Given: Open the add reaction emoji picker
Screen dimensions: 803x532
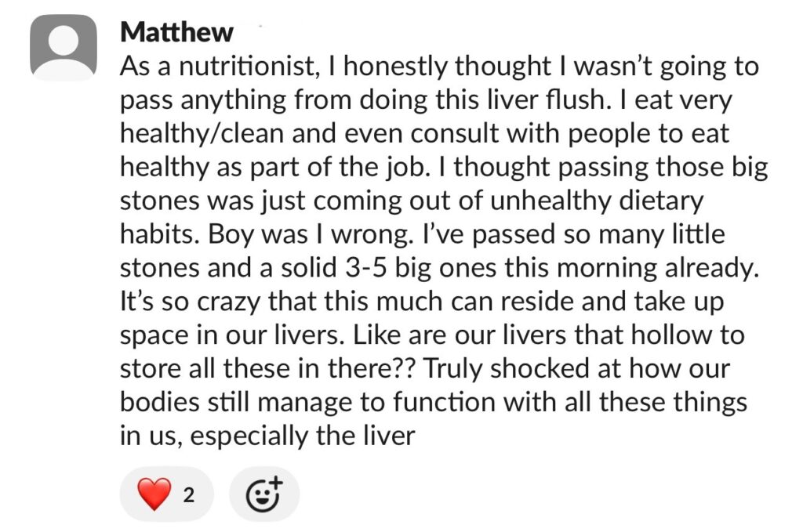Looking at the screenshot, I should pos(263,494).
